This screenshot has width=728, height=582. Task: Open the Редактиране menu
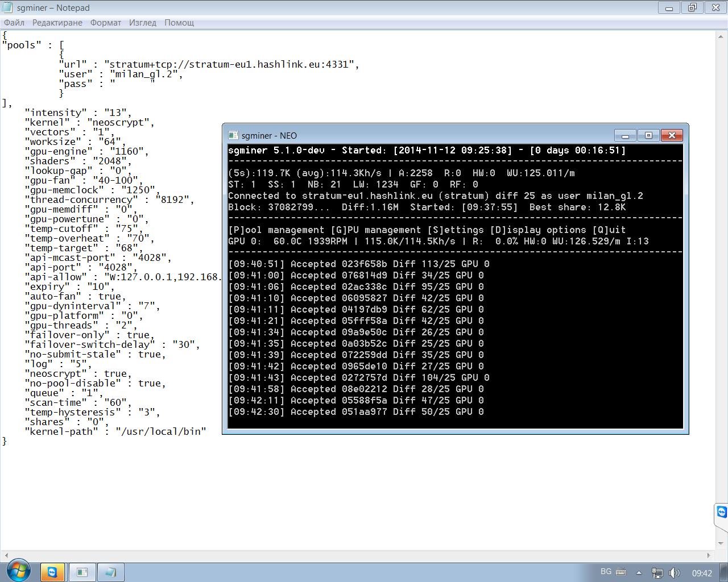[57, 23]
